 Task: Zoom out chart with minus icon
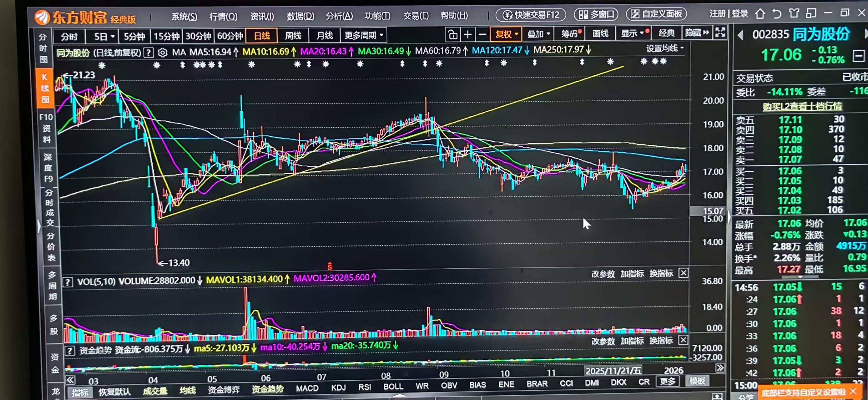(x=482, y=34)
